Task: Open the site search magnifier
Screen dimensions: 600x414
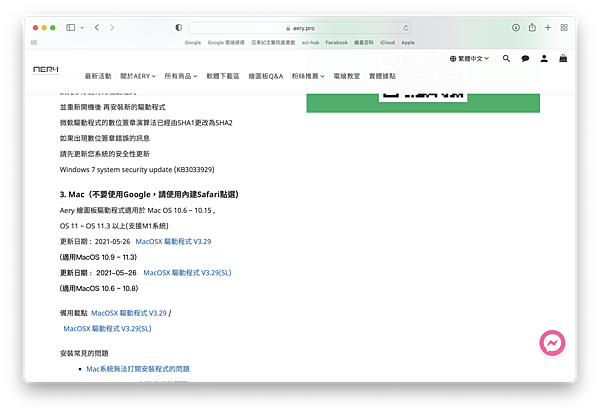Action: [x=506, y=59]
